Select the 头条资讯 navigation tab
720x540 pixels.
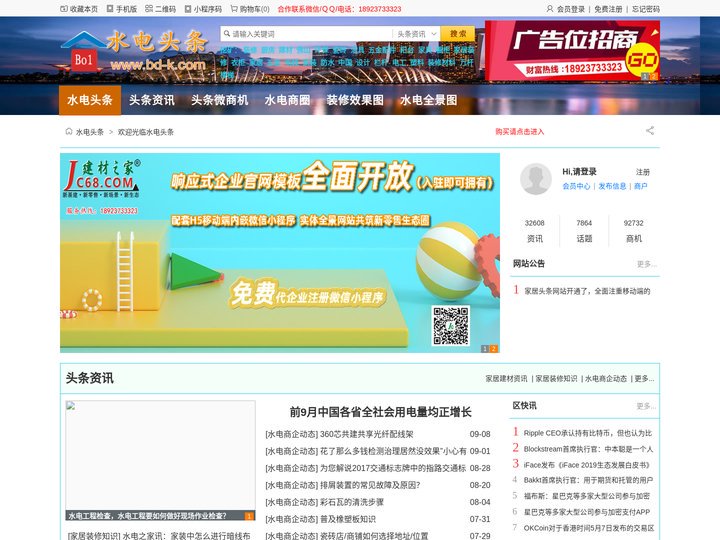coord(152,100)
